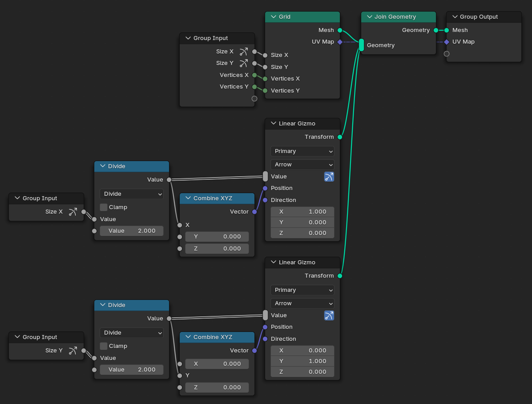Click the Direction X 1.000 slider on top gizmo

tap(302, 211)
